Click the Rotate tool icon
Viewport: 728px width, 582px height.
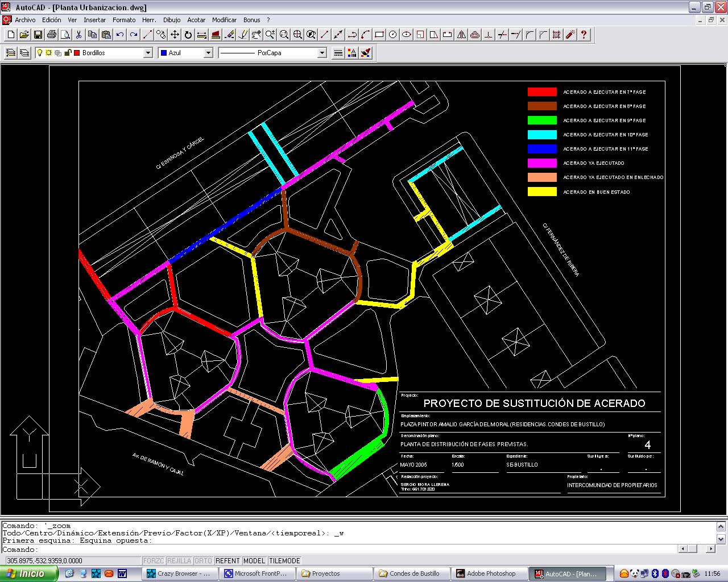pos(188,35)
